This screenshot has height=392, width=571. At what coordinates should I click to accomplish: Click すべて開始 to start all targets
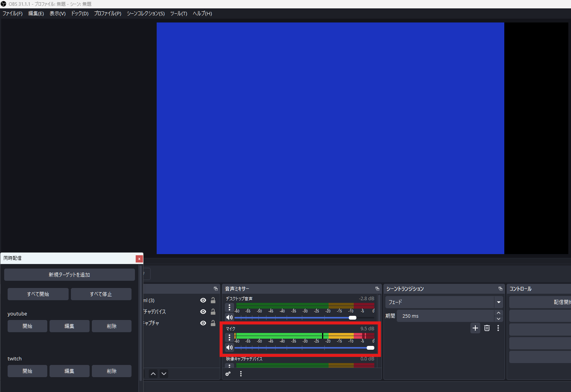coord(38,294)
